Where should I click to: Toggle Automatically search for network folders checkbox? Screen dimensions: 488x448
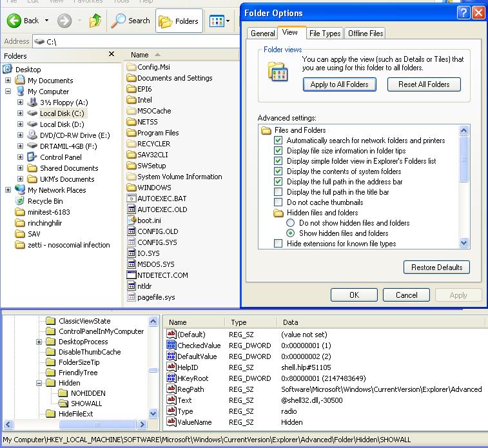point(278,141)
